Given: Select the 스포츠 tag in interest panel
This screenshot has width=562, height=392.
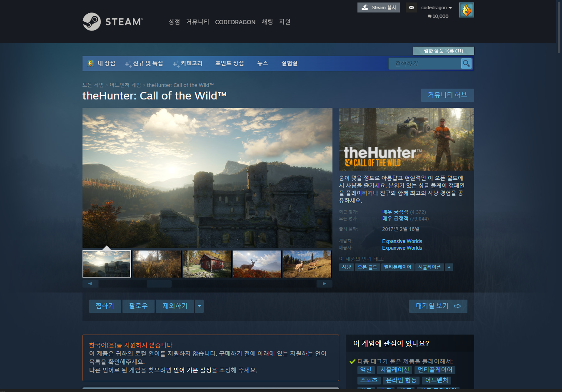Looking at the screenshot, I should coord(369,380).
